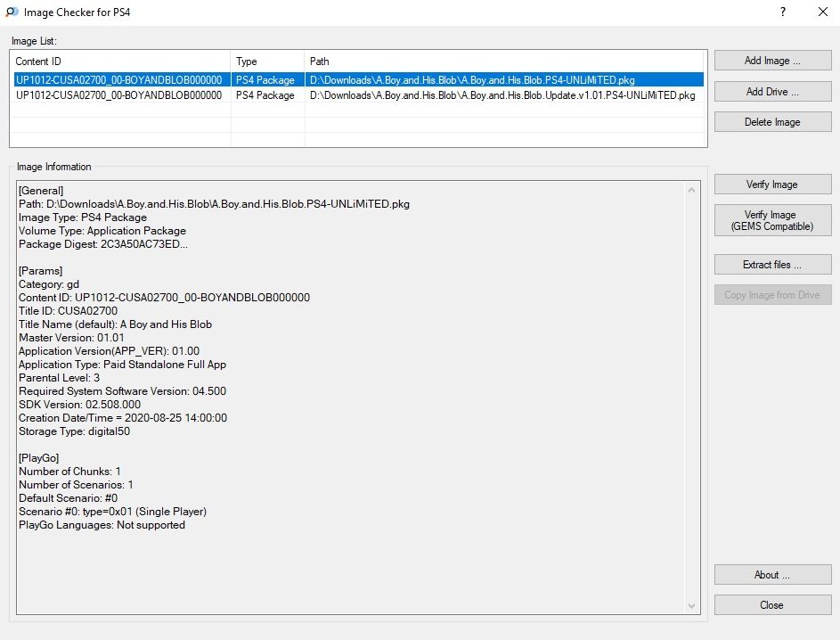Image resolution: width=840 pixels, height=640 pixels.
Task: Click the [General] section heading
Action: [41, 191]
